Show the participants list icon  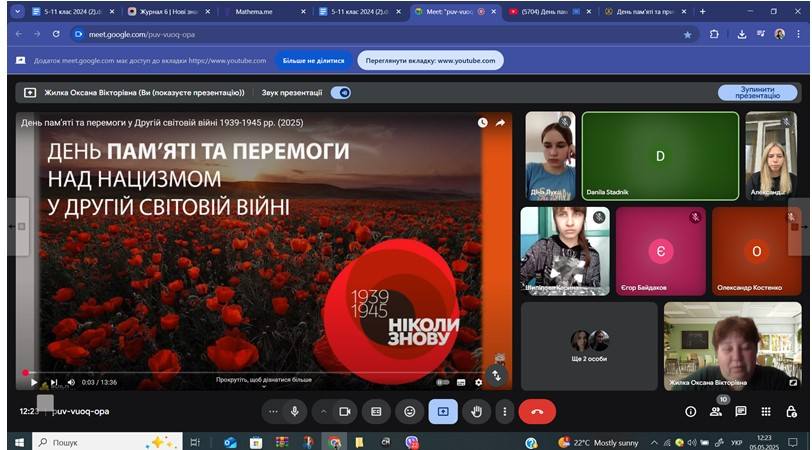pos(716,411)
